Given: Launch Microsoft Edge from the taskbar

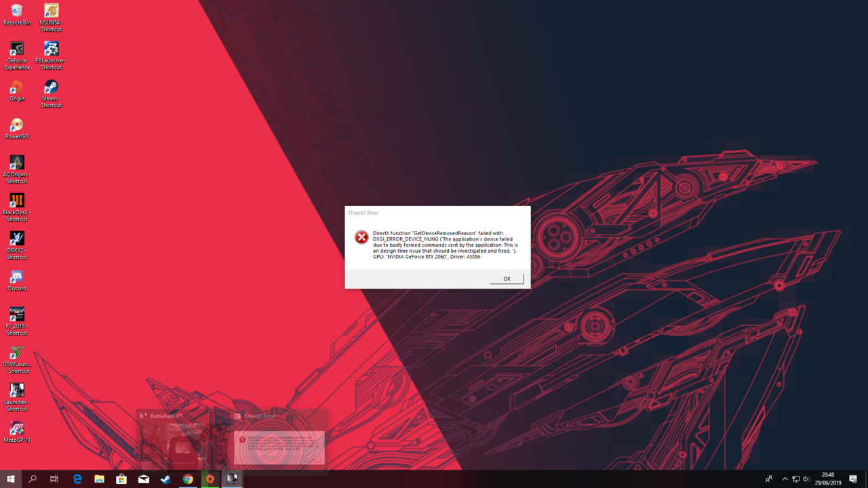Looking at the screenshot, I should 77,479.
